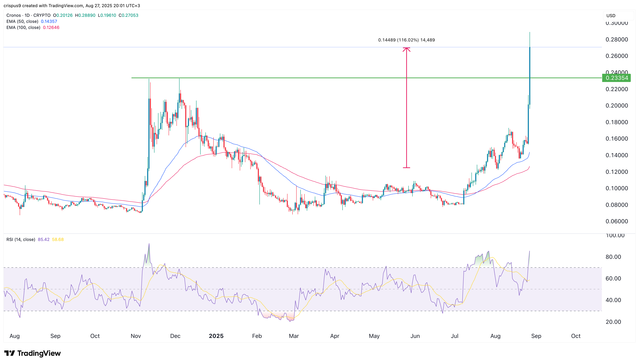Click the purple RSI value 85.42

pos(43,240)
